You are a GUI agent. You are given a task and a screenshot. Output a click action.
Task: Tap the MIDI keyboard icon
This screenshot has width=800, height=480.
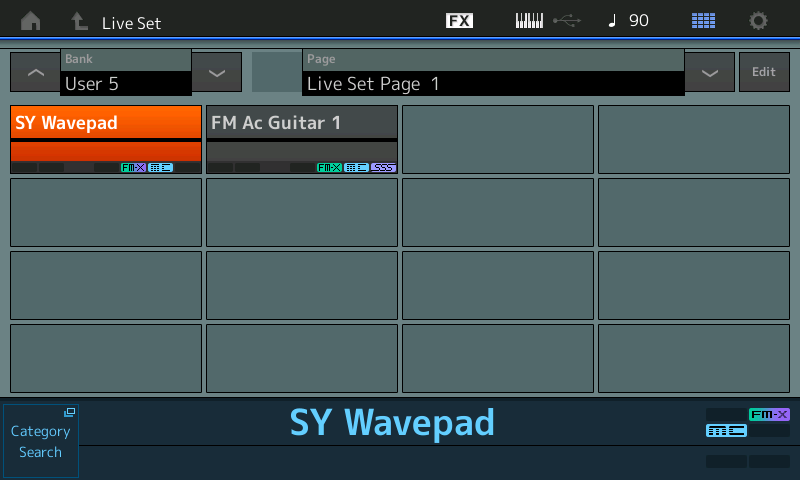click(x=529, y=21)
